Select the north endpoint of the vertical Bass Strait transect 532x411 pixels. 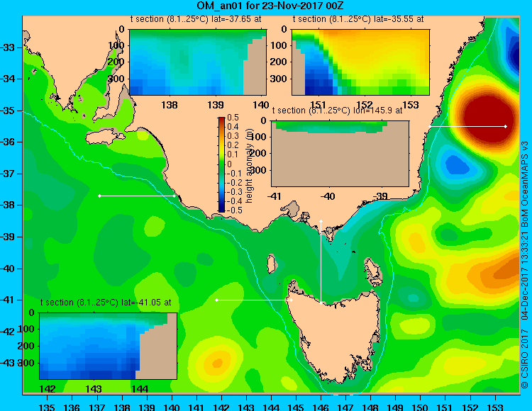321,221
